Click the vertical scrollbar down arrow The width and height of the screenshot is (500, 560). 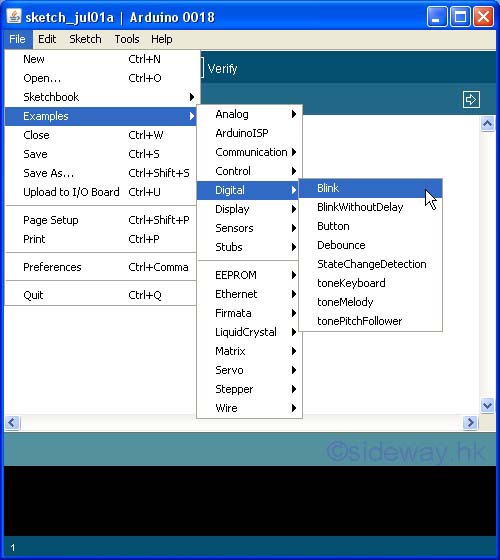(488, 406)
